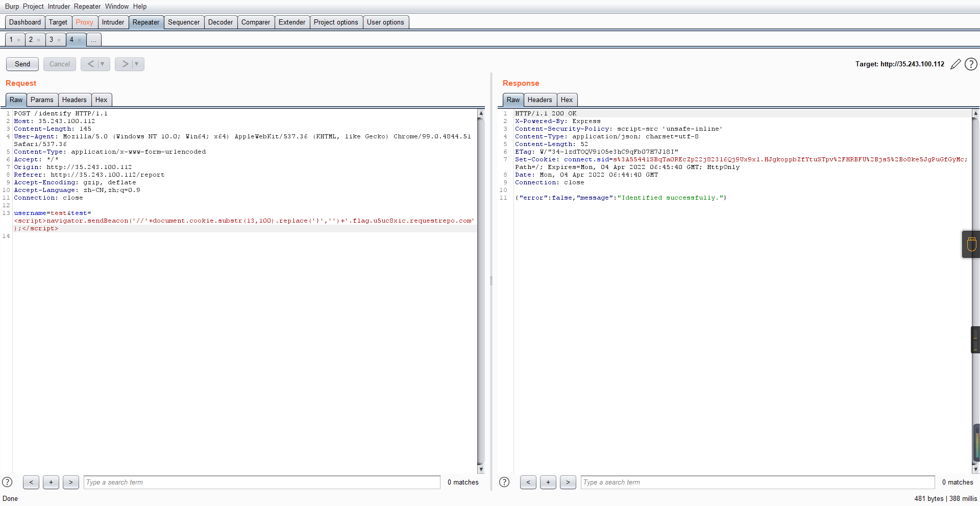Image resolution: width=980 pixels, height=506 pixels.
Task: Show the request Params view
Action: coord(42,100)
